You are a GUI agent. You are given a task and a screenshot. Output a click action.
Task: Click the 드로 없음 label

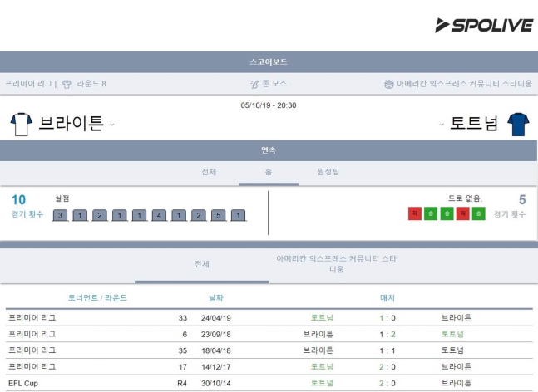pos(466,198)
